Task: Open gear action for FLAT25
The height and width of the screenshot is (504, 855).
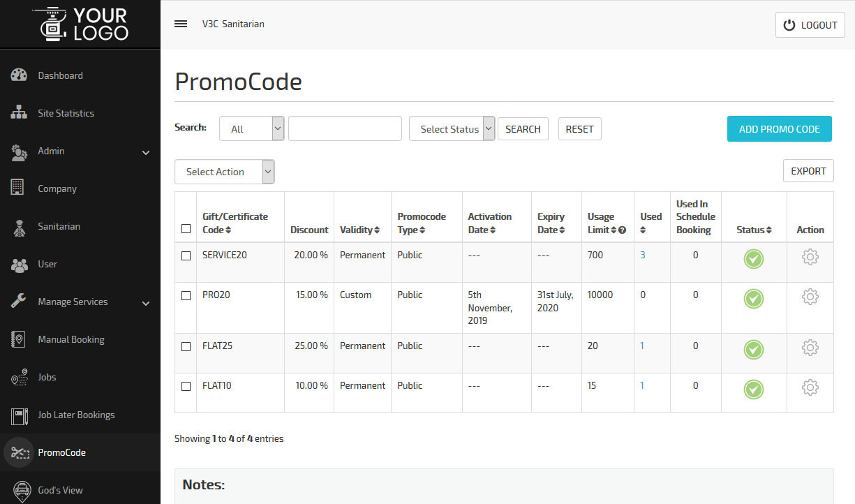Action: pyautogui.click(x=810, y=348)
